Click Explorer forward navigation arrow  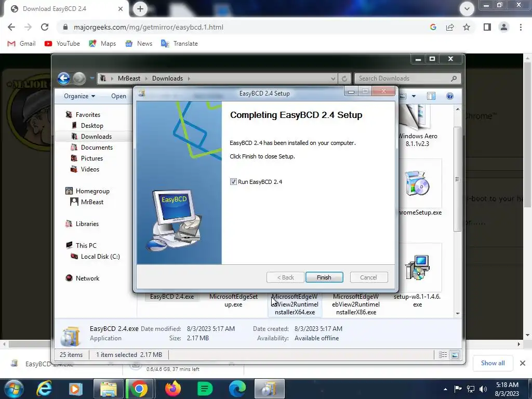click(79, 78)
